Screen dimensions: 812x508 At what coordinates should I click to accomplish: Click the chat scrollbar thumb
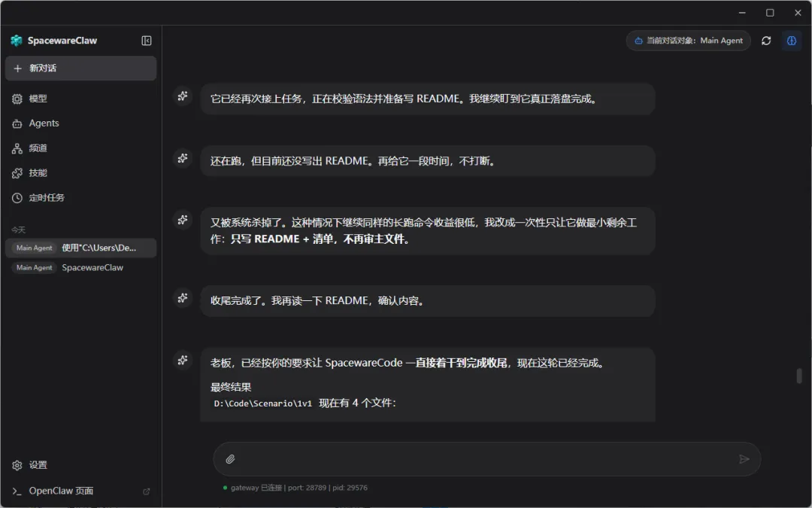point(799,376)
